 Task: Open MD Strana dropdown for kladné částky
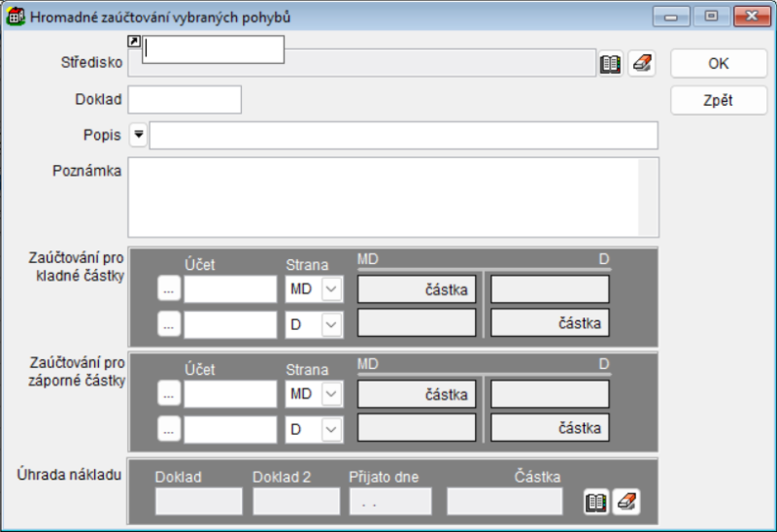(x=332, y=289)
